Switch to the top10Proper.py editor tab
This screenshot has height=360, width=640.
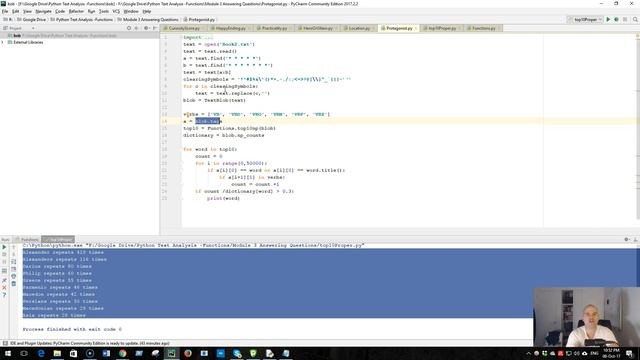pyautogui.click(x=441, y=28)
